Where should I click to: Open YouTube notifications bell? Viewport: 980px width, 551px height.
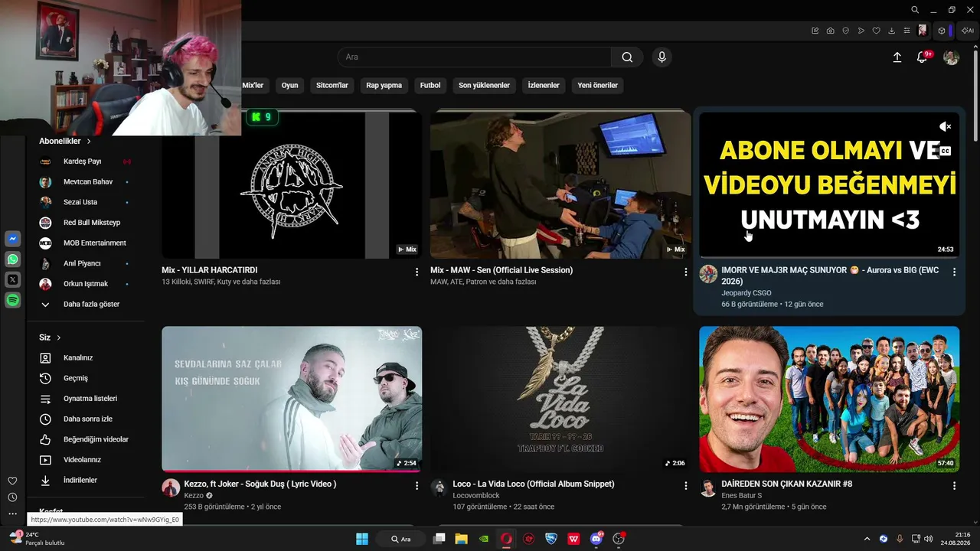click(x=923, y=57)
